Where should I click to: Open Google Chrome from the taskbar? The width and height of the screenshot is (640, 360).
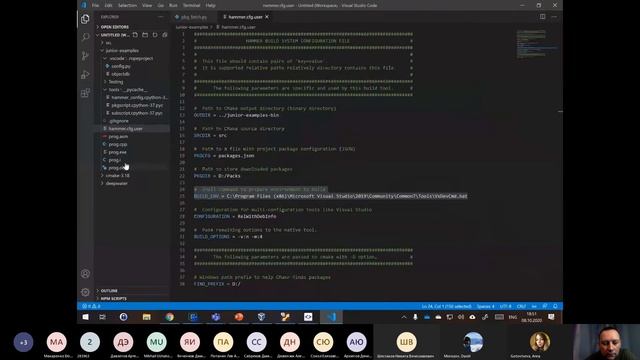169,317
